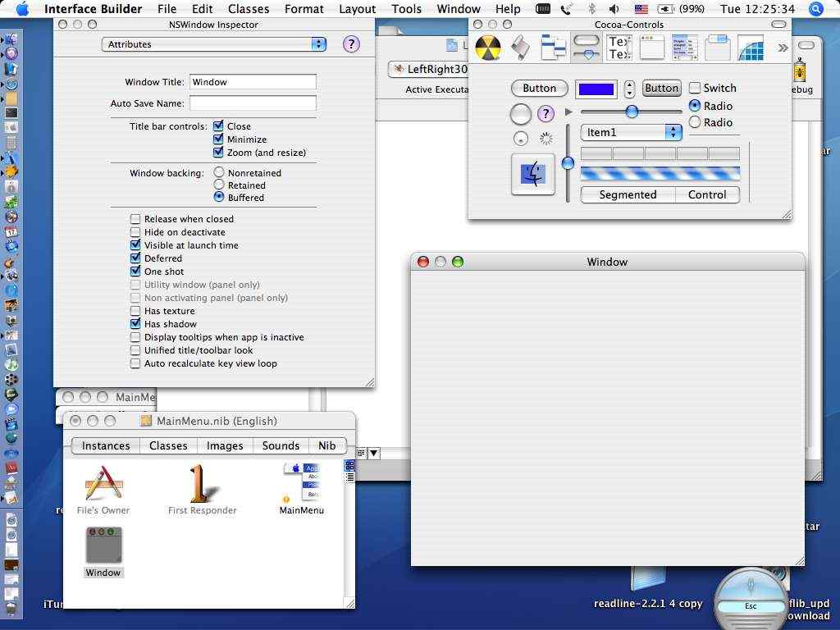Image resolution: width=840 pixels, height=630 pixels.
Task: Click the Segmented segment
Action: tap(628, 194)
